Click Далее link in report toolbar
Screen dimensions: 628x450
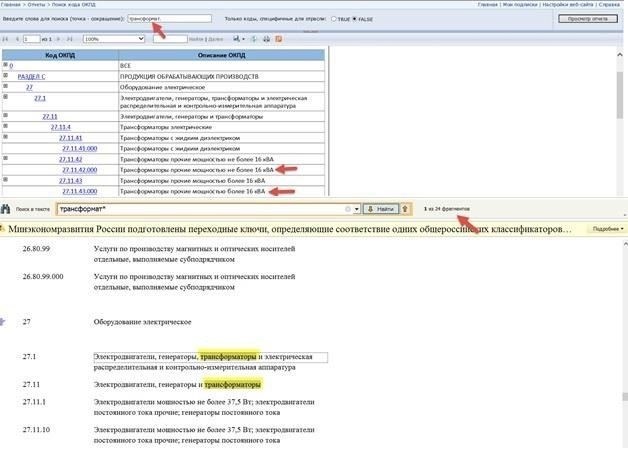pos(215,39)
